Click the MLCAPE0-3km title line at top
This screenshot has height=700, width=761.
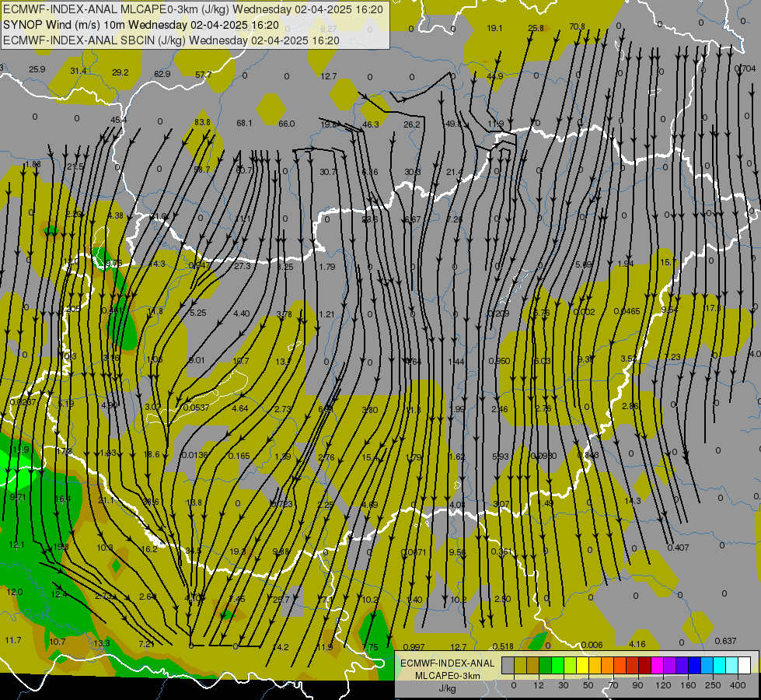tap(193, 9)
